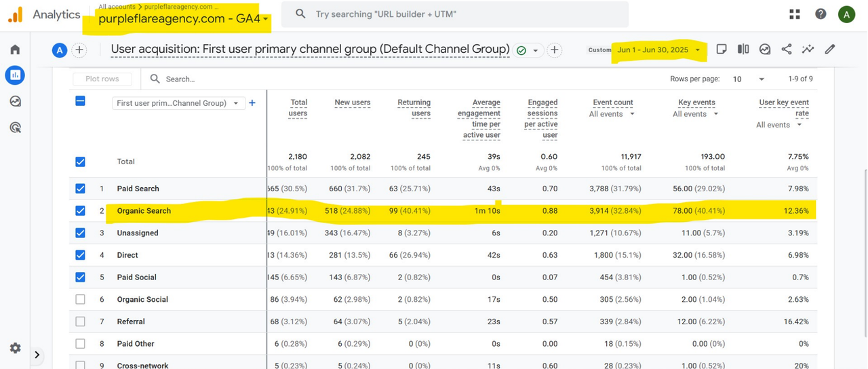The width and height of the screenshot is (868, 369).
Task: Add secondary dimension blue plus
Action: point(252,103)
